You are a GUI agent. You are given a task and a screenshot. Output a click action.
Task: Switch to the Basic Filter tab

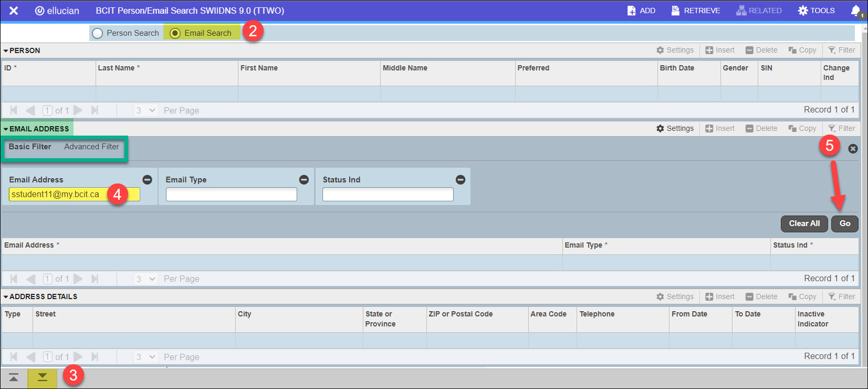30,147
